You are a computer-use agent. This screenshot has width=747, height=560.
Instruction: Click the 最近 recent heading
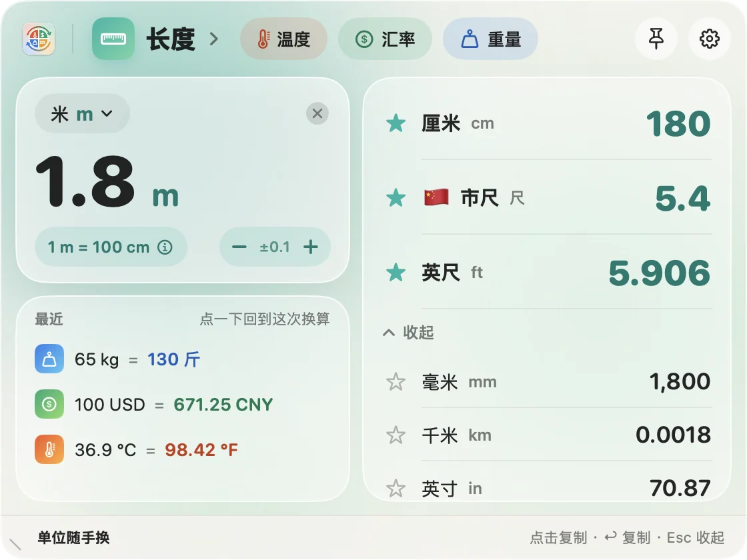pos(49,319)
